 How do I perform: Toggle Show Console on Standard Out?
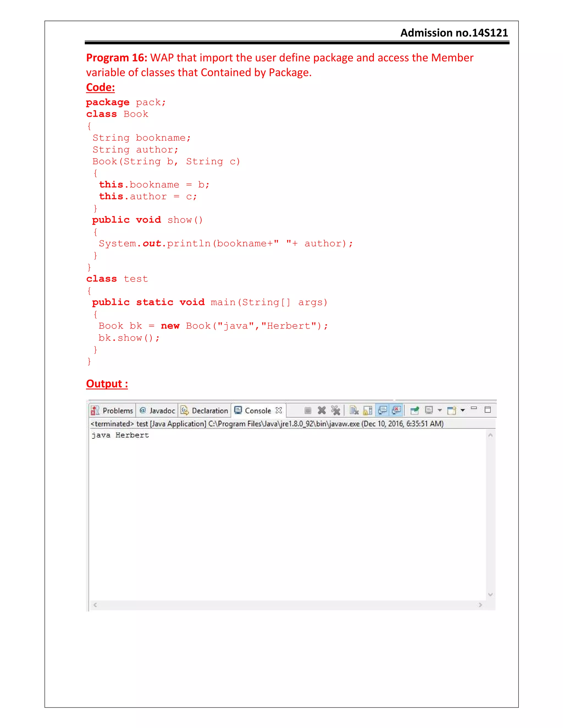tap(383, 410)
